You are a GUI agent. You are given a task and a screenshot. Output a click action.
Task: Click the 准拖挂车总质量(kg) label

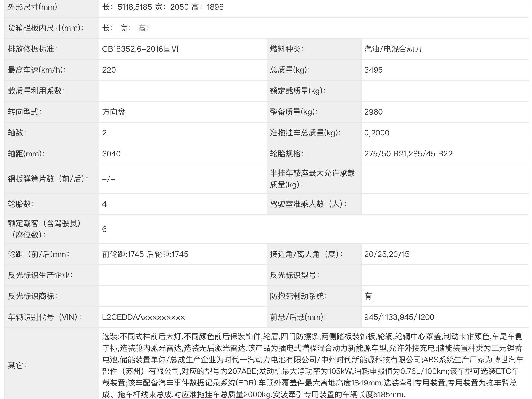305,133
